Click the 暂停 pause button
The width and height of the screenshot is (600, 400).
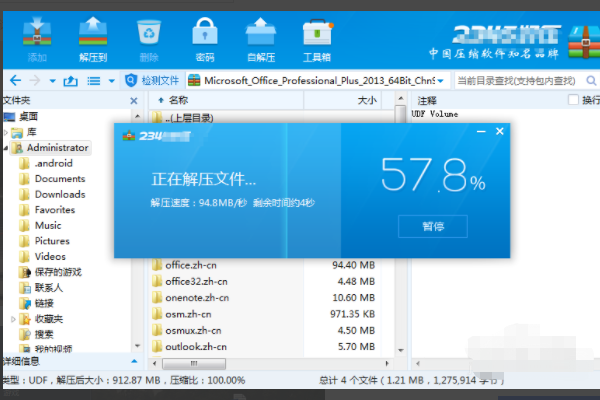[x=433, y=226]
